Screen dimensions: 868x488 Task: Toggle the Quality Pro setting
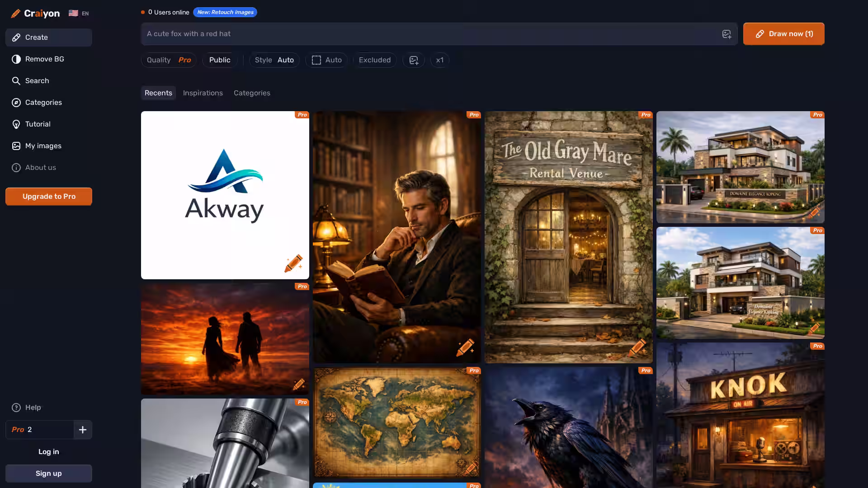pyautogui.click(x=169, y=60)
